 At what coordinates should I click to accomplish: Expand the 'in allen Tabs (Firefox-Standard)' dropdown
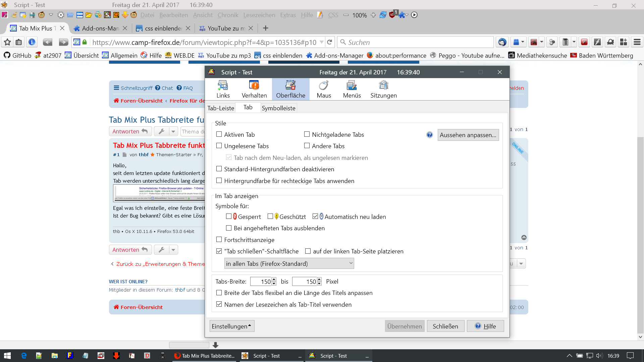tap(289, 263)
